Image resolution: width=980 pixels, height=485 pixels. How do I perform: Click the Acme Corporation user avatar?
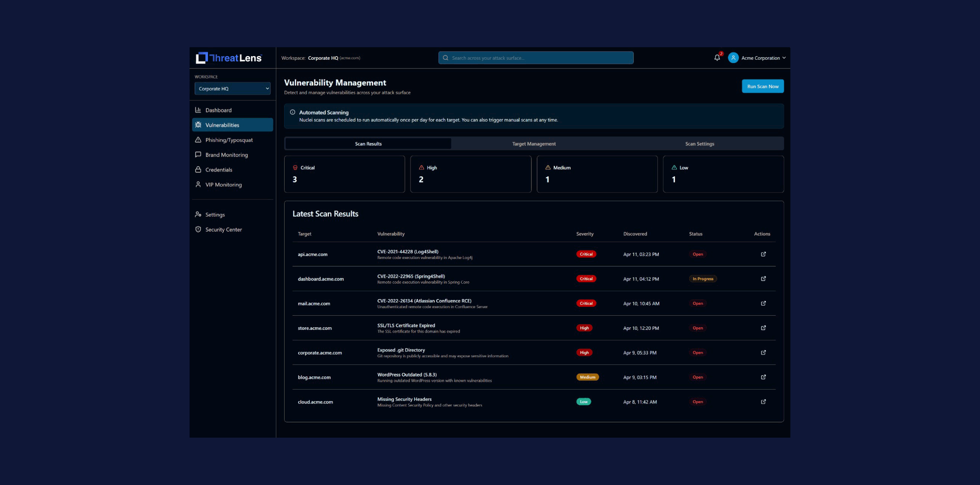click(733, 58)
